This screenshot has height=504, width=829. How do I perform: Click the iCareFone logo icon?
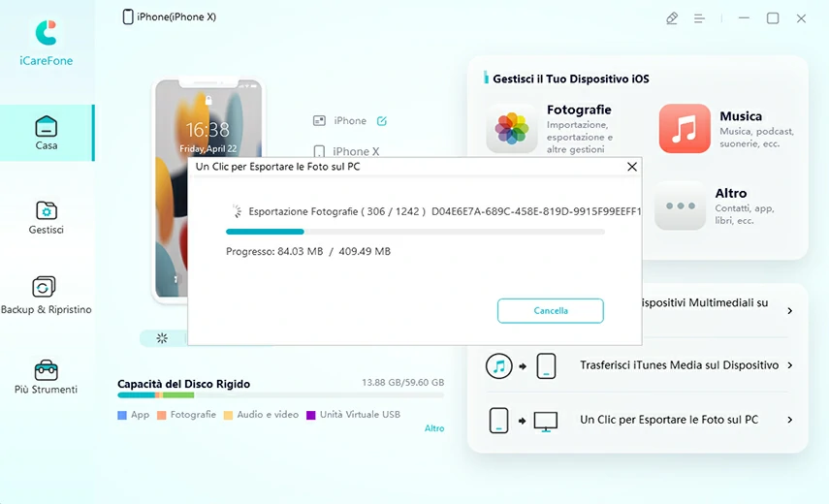pyautogui.click(x=46, y=33)
